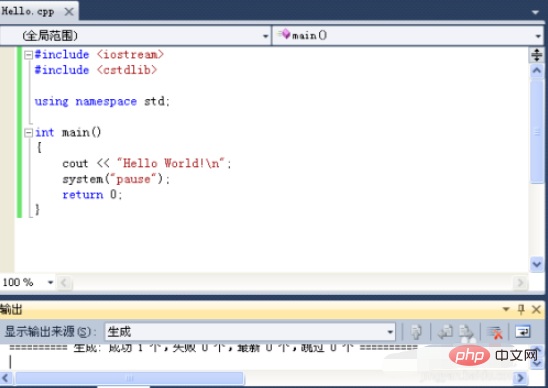548x388 pixels.
Task: Click the output horizontal scrollbar thumb
Action: [x=130, y=378]
